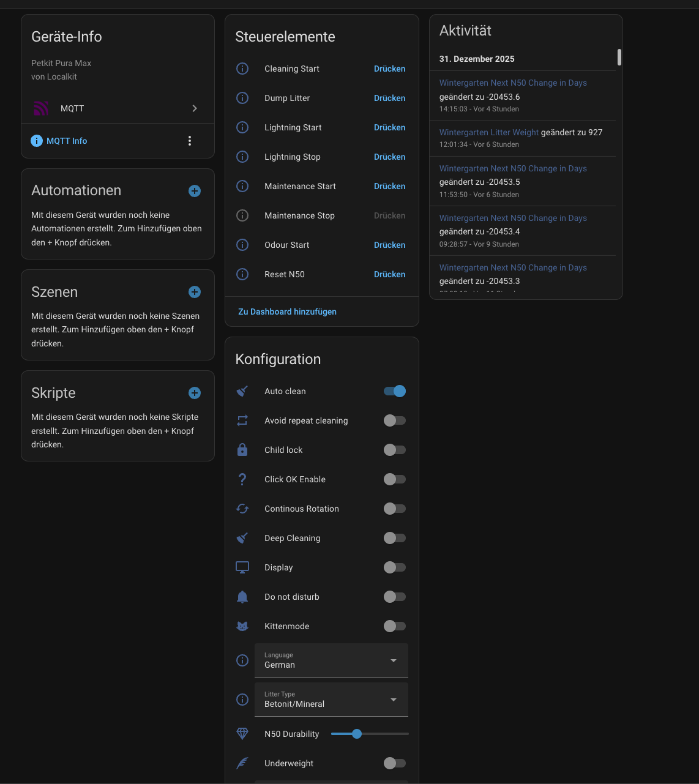
Task: Select the diamond icon beside N50 Durability
Action: tap(242, 734)
